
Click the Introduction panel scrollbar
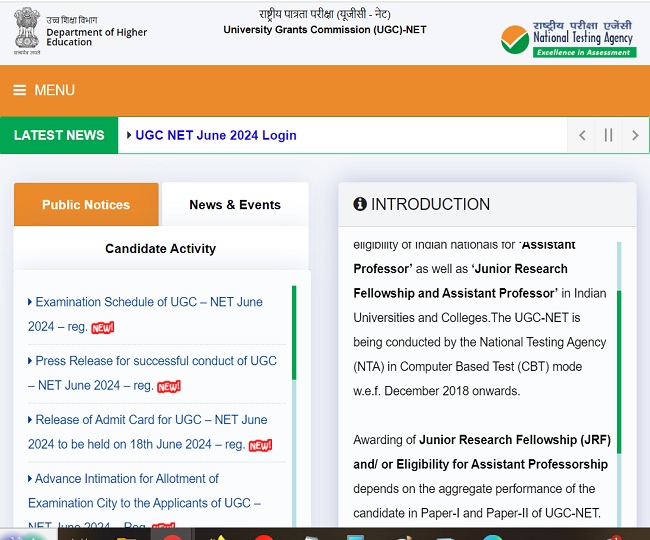619,370
